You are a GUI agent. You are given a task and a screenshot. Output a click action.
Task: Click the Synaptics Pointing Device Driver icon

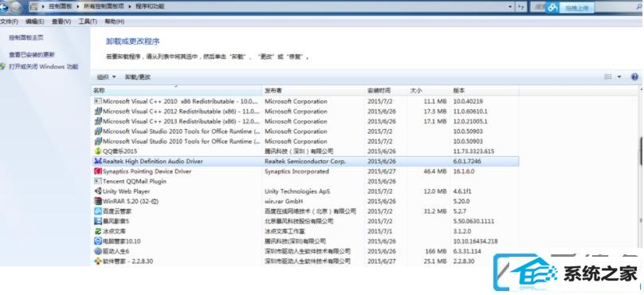coord(98,171)
